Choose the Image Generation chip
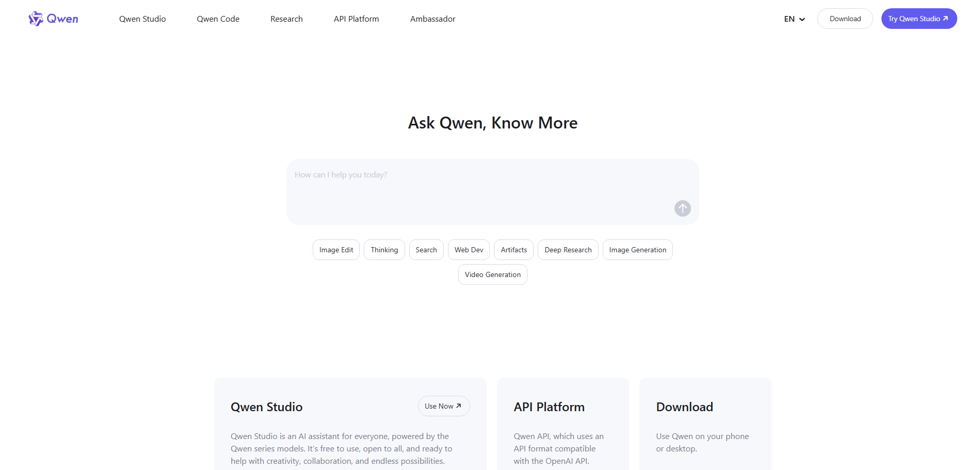The width and height of the screenshot is (980, 470). (x=638, y=250)
